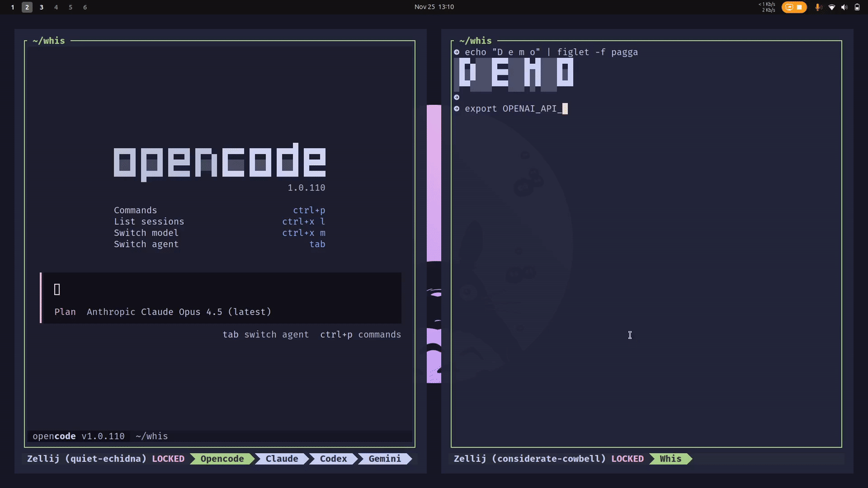Select workspace 4 in the top bar
868x488 pixels.
[x=55, y=7]
